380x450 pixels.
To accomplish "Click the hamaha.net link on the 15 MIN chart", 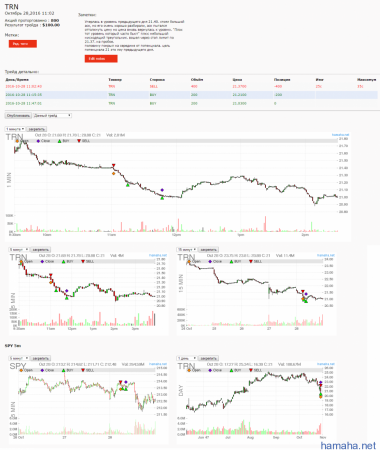I will coord(325,255).
